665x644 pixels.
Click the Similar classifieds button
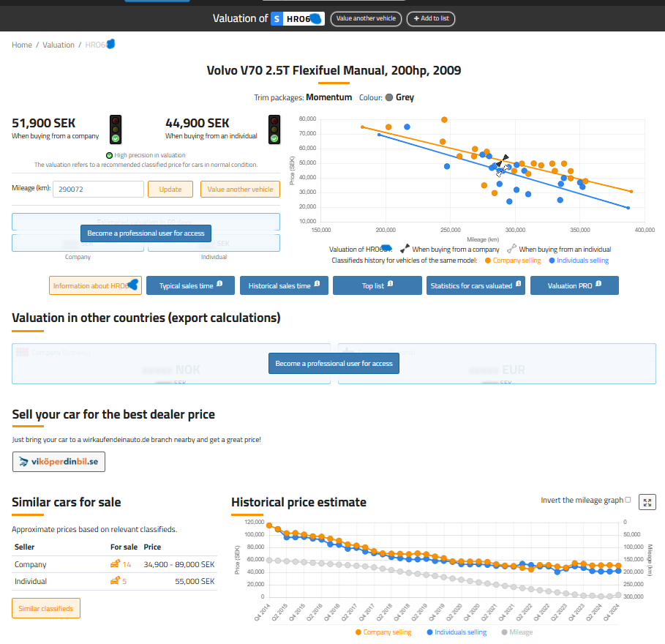[46, 608]
